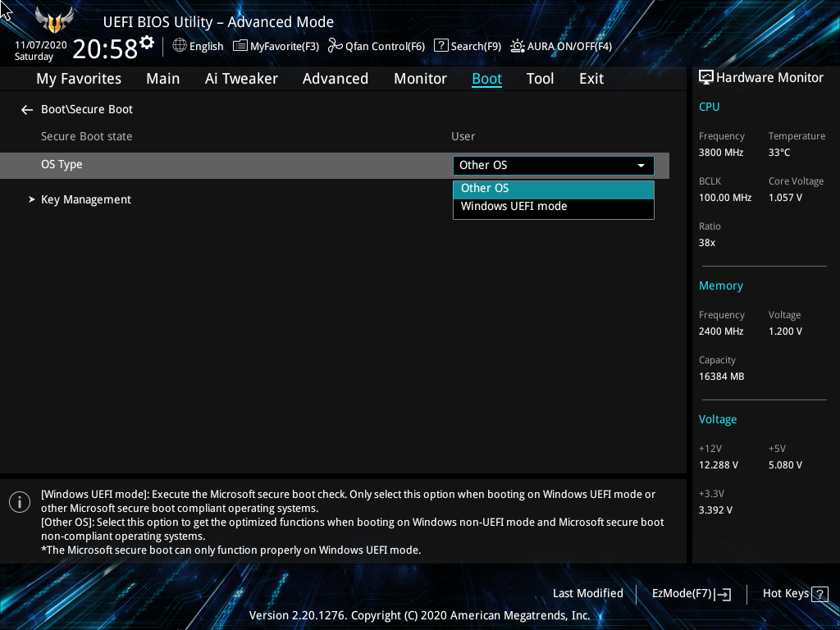Switch to Advanced tab

(x=336, y=79)
